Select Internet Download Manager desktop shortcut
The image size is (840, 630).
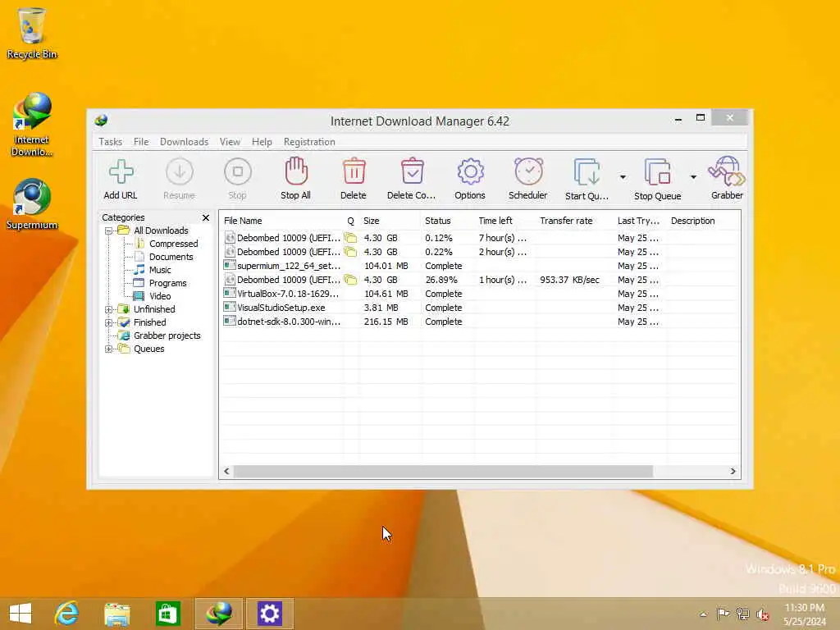(32, 125)
